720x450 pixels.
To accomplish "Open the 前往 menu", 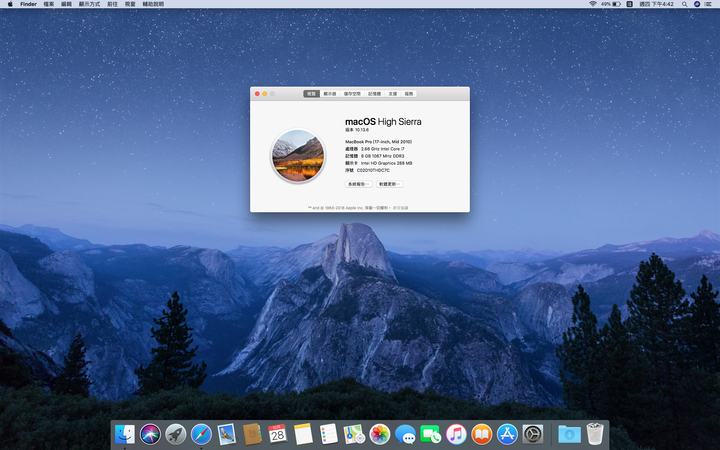I will [112, 4].
